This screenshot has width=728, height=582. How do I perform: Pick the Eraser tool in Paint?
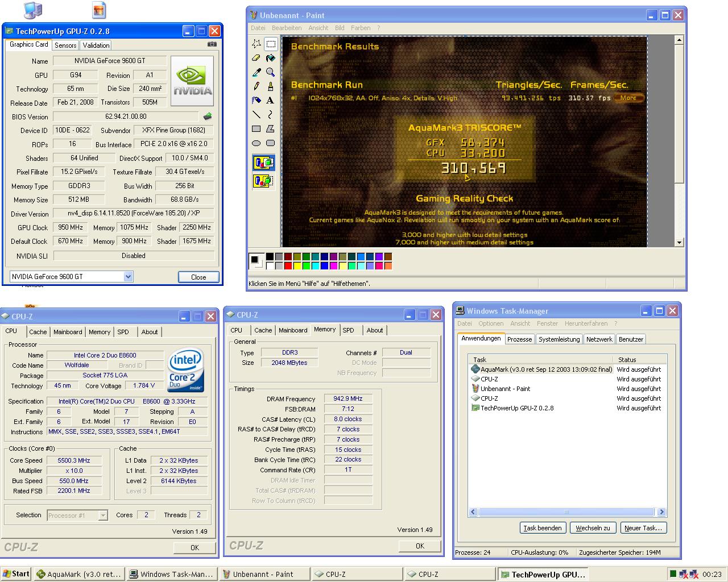pyautogui.click(x=257, y=58)
